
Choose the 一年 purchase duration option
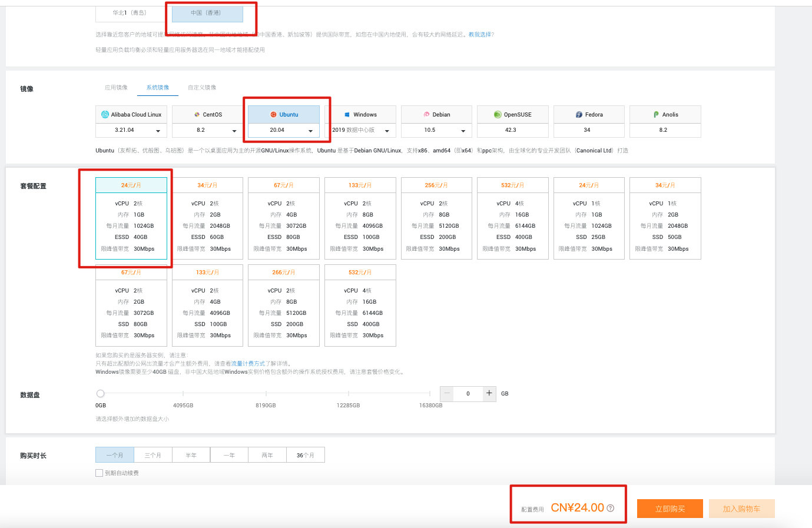229,455
